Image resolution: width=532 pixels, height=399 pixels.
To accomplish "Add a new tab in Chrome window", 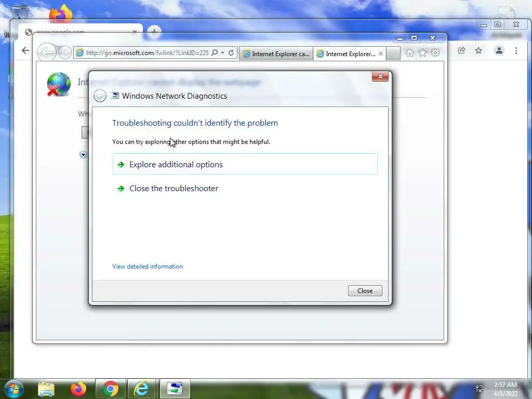I will [154, 32].
